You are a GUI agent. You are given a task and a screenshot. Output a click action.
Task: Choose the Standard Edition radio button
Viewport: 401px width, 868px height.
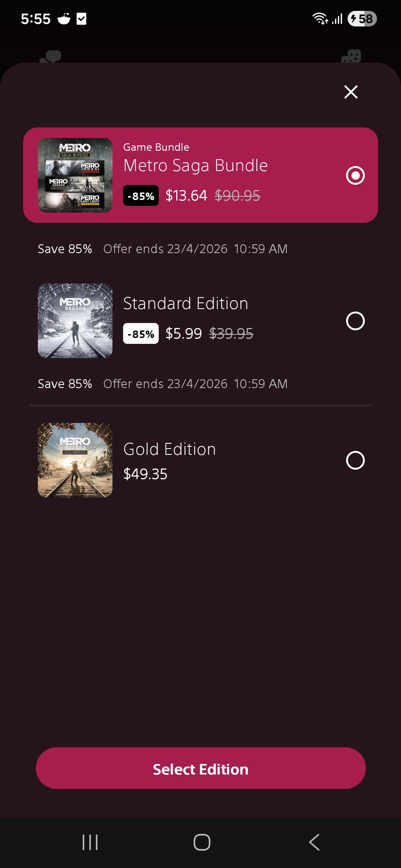(355, 321)
